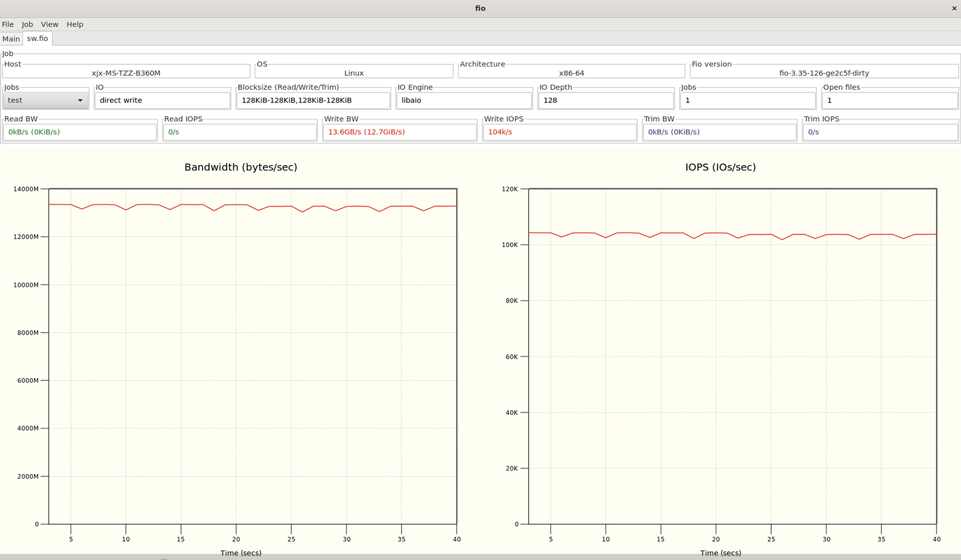Click the IO Depth field showing 128

tap(606, 100)
